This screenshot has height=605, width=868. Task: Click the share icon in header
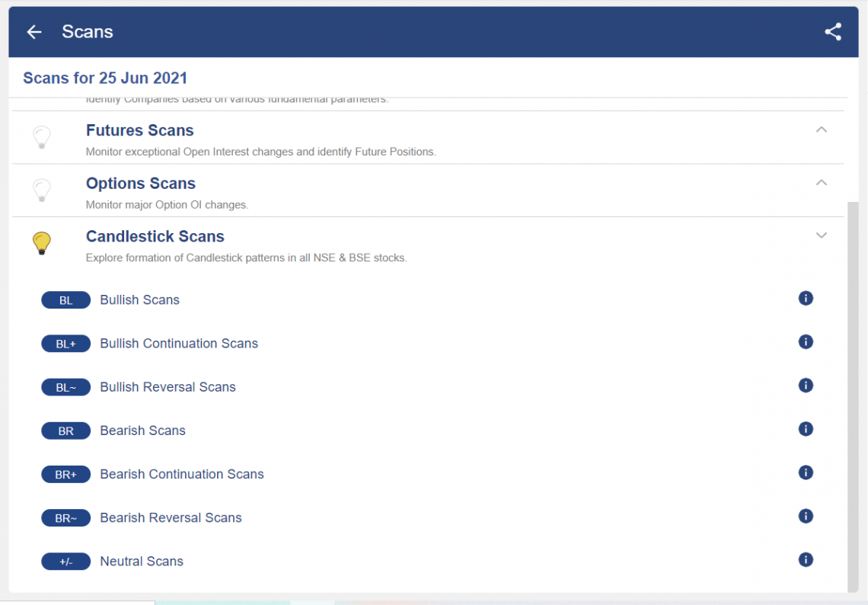(833, 32)
